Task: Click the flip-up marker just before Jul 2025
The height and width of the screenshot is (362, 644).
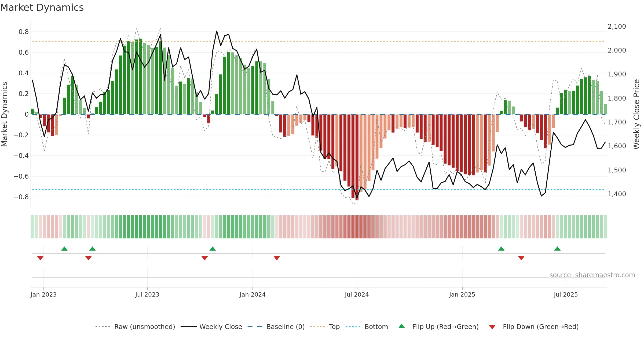Action: 557,249
